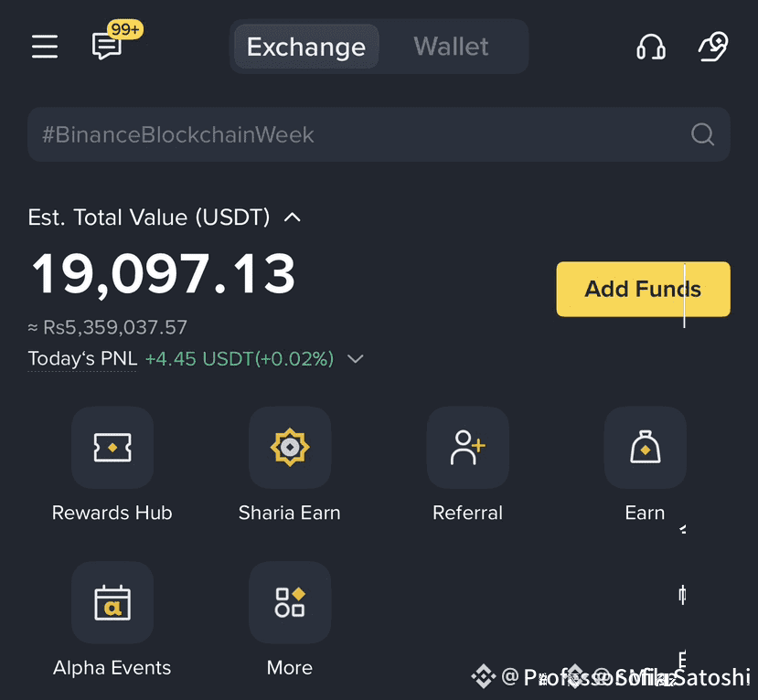Open the hamburger menu
Viewport: 758px width, 700px height.
pos(45,47)
